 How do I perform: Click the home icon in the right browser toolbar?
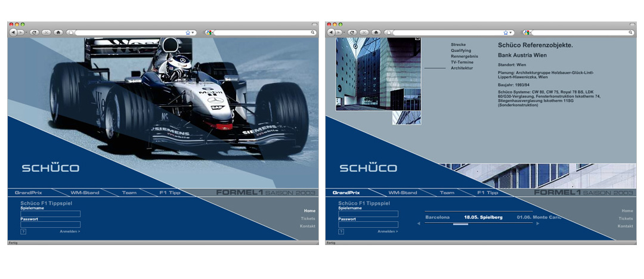376,32
